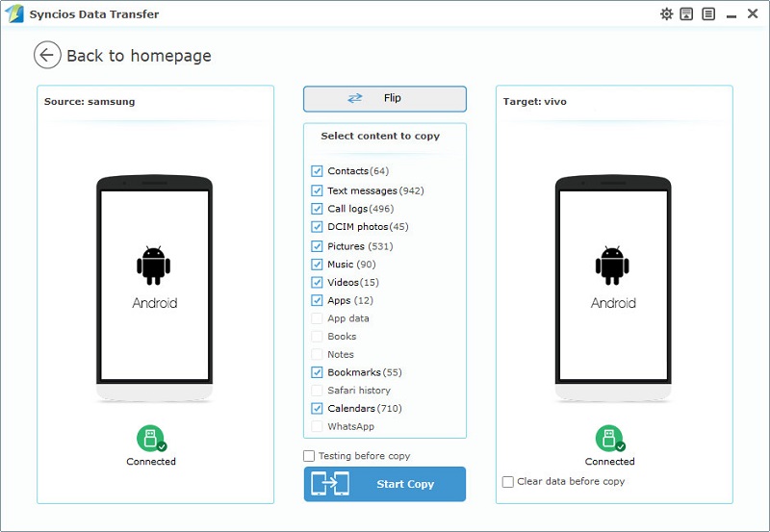
Task: Uncheck the Videos checkbox
Action: click(317, 282)
